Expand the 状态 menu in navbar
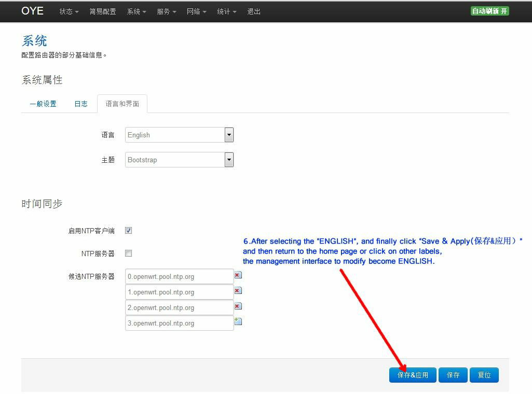The height and width of the screenshot is (394, 532). tap(69, 11)
